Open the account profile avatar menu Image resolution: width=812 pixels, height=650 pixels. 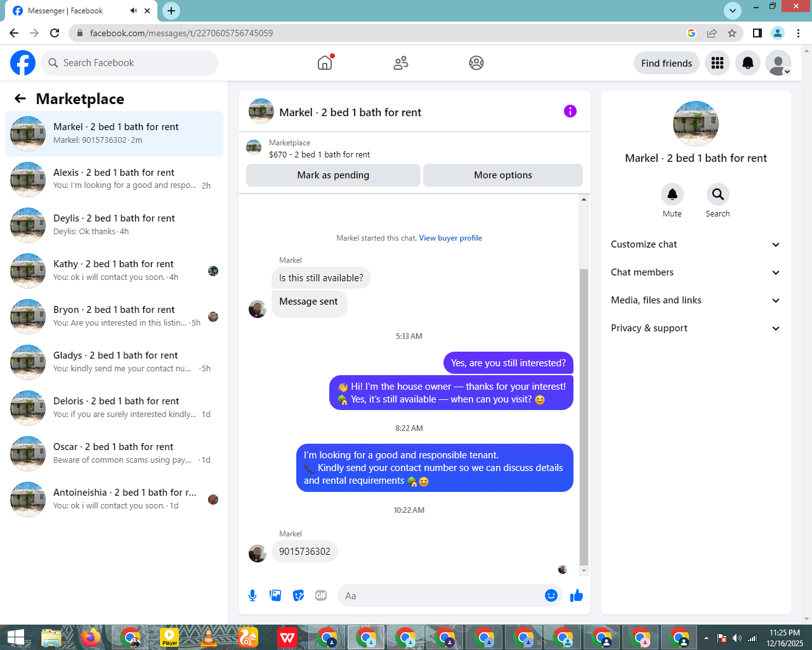778,63
